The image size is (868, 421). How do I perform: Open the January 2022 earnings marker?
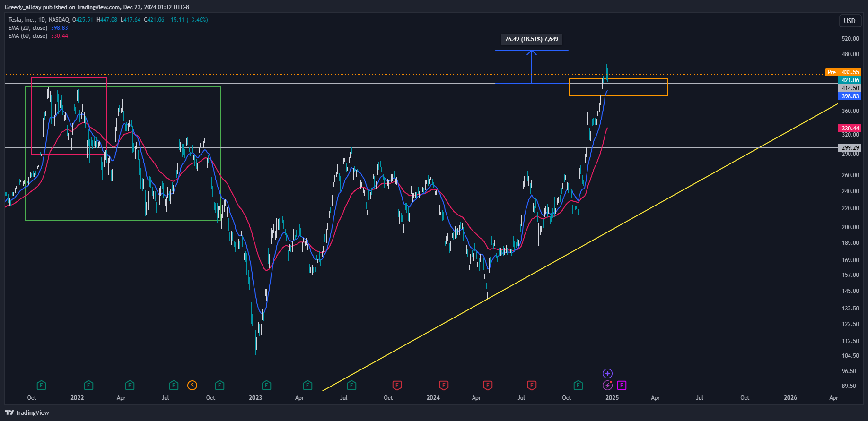[x=88, y=386]
